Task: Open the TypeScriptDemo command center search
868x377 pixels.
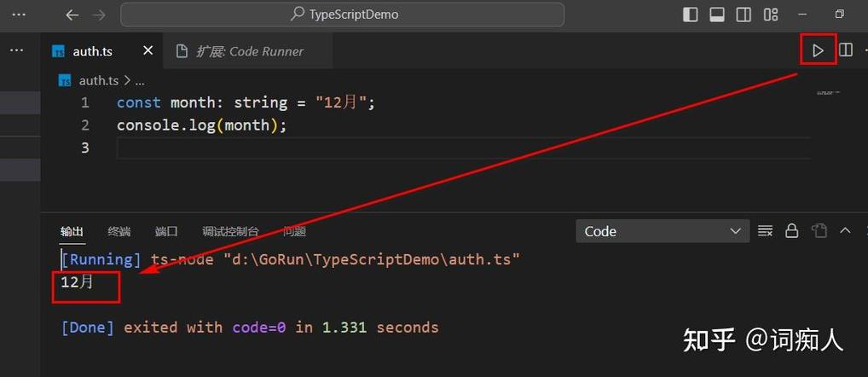Action: coord(342,14)
